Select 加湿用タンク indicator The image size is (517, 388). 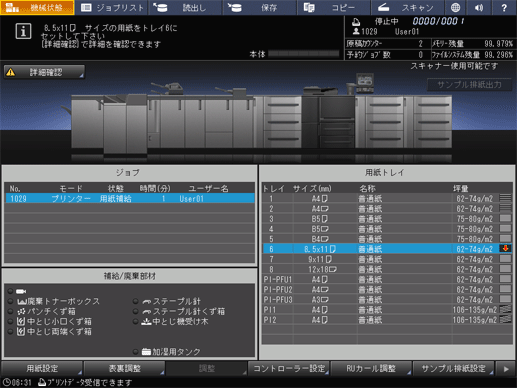[135, 352]
